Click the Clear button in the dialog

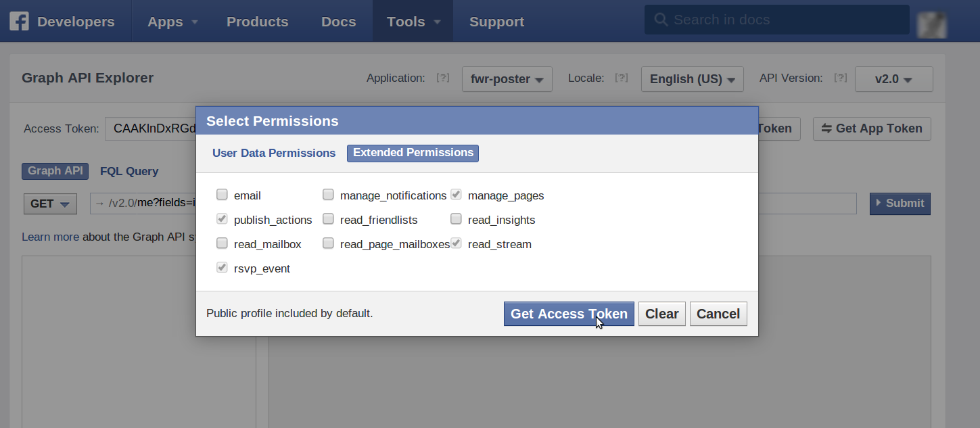coord(662,314)
